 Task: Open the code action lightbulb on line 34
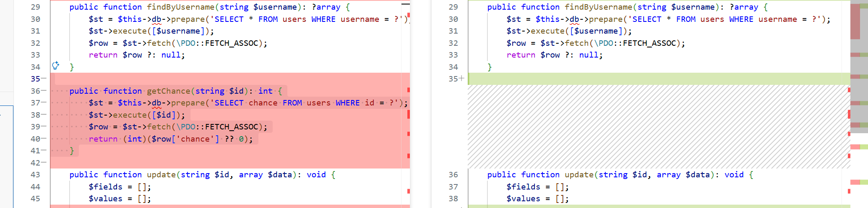tap(55, 66)
